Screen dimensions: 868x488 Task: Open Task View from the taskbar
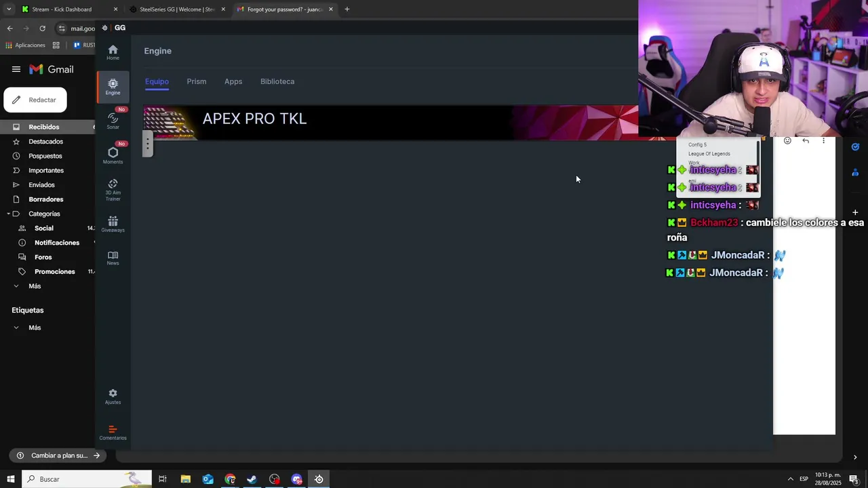[x=163, y=479]
